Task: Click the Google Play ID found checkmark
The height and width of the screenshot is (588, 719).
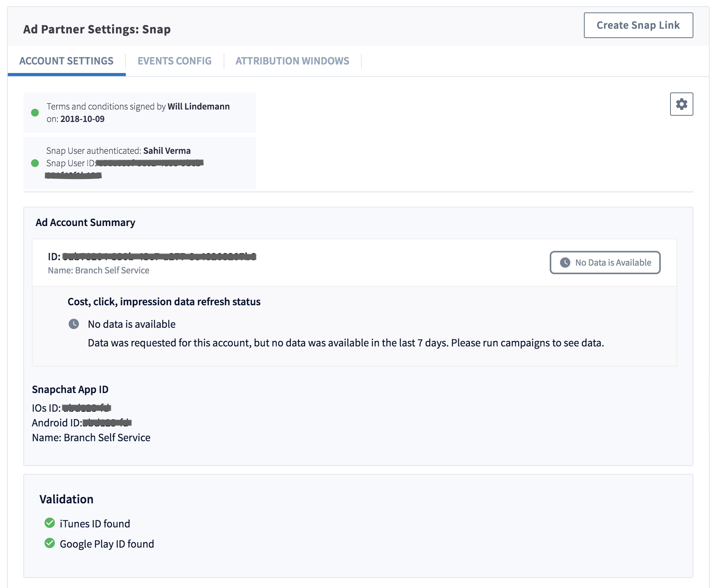Action: [x=50, y=543]
